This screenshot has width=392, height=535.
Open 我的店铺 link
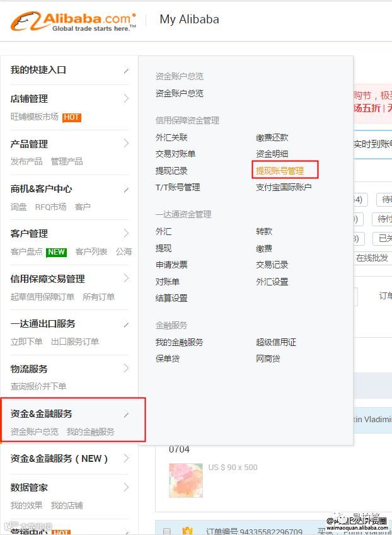coord(67,505)
